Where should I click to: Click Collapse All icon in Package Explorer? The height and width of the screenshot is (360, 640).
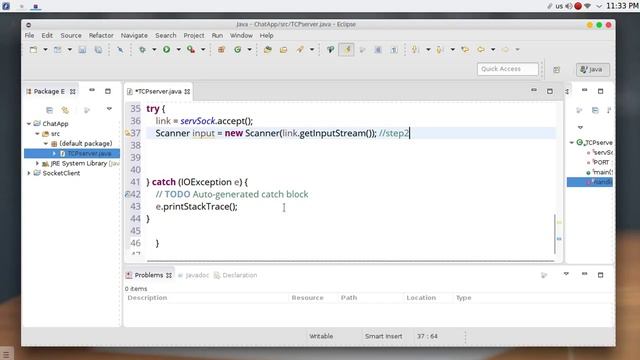pos(49,110)
